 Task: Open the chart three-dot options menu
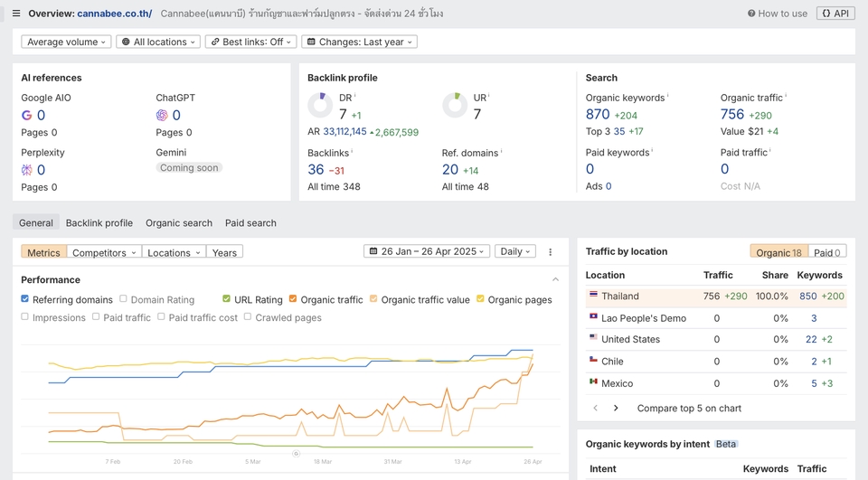pos(551,252)
